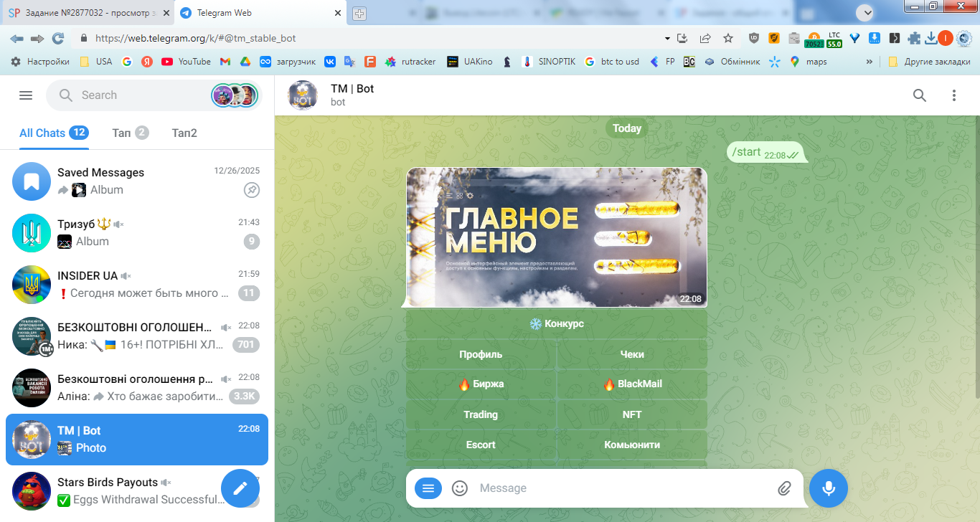Image resolution: width=980 pixels, height=522 pixels.
Task: Open the extensions puzzle icon
Action: [914, 39]
